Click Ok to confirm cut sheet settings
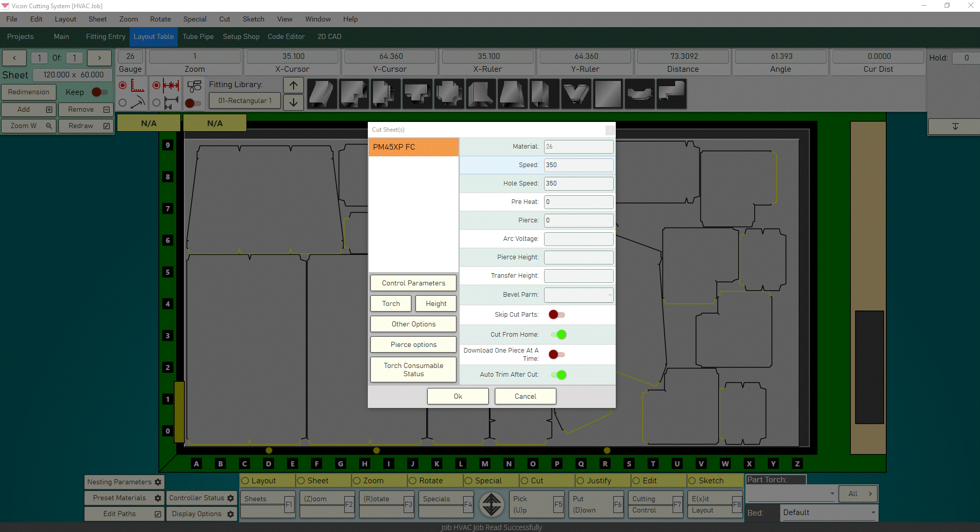The height and width of the screenshot is (532, 980). click(x=457, y=396)
